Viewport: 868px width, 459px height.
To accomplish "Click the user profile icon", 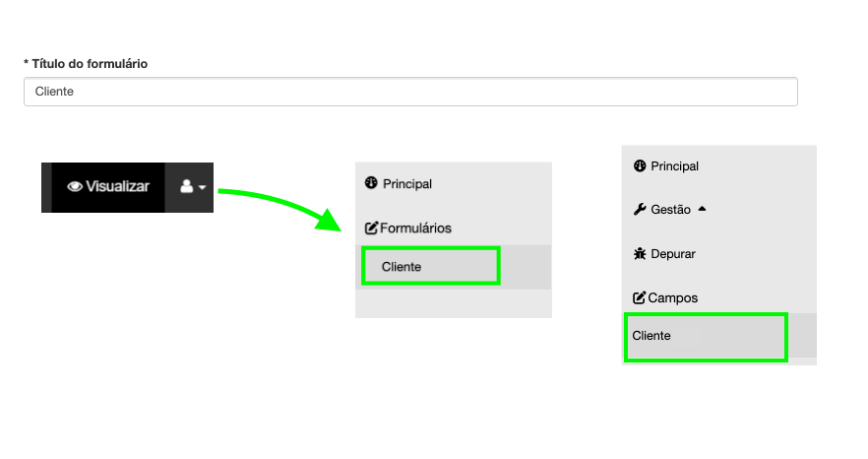I will (186, 186).
